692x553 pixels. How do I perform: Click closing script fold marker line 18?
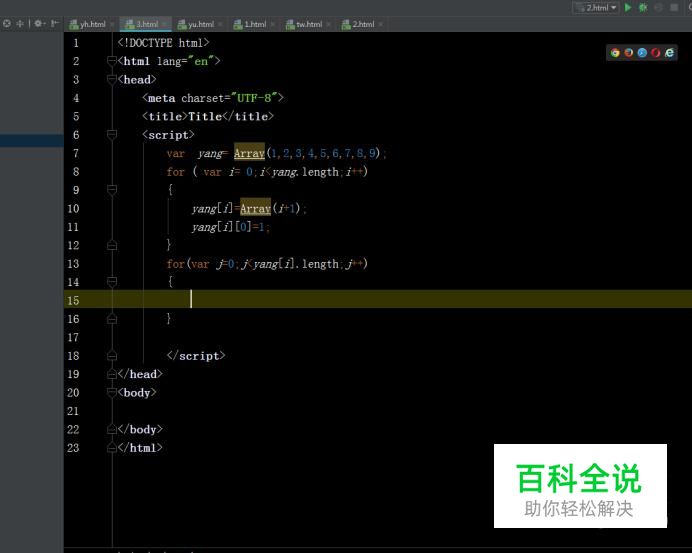(x=112, y=356)
